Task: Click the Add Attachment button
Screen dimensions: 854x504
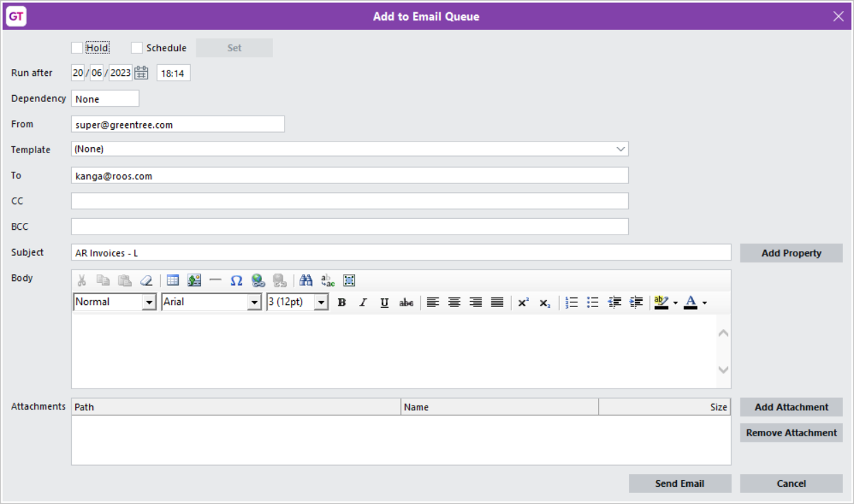Action: tap(791, 407)
